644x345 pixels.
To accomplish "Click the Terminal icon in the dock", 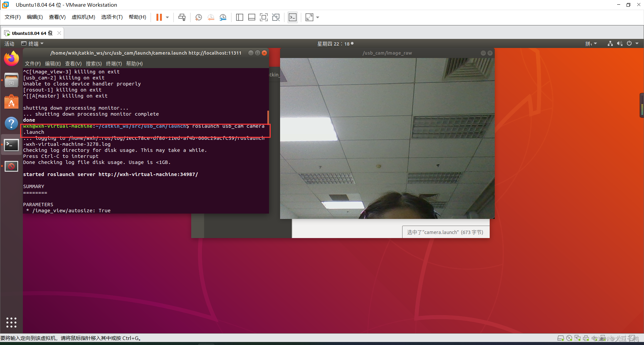I will 11,145.
